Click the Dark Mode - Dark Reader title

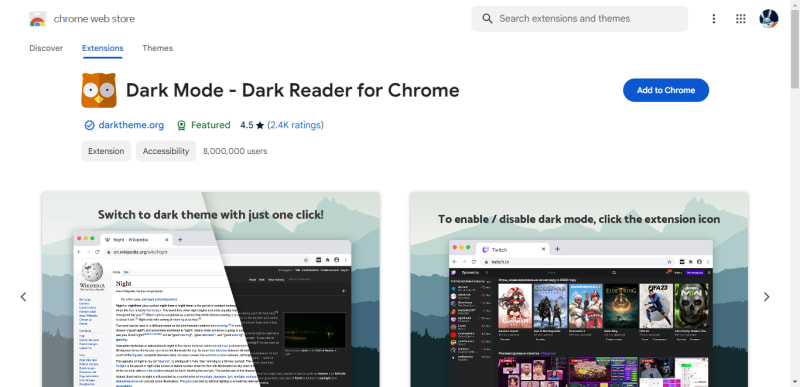tap(293, 90)
